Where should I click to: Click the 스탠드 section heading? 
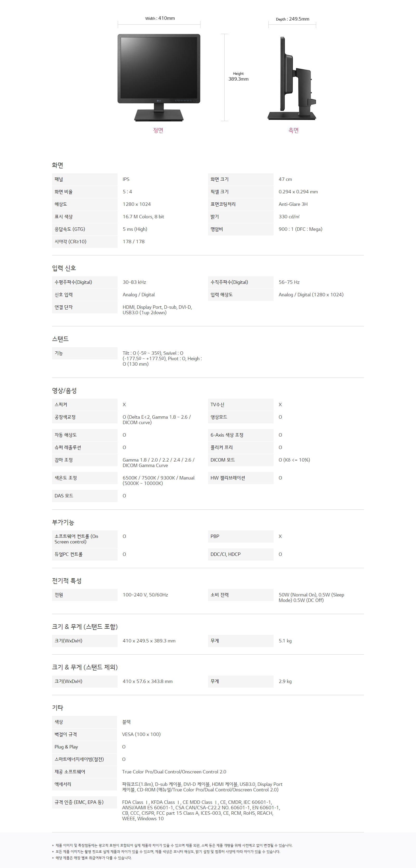point(60,339)
